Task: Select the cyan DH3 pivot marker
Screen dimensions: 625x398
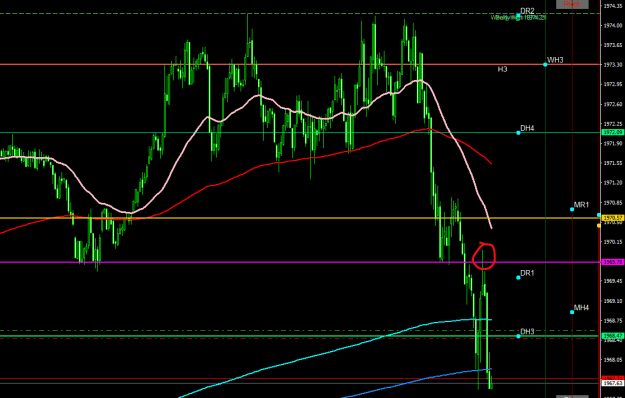Action: (x=518, y=336)
